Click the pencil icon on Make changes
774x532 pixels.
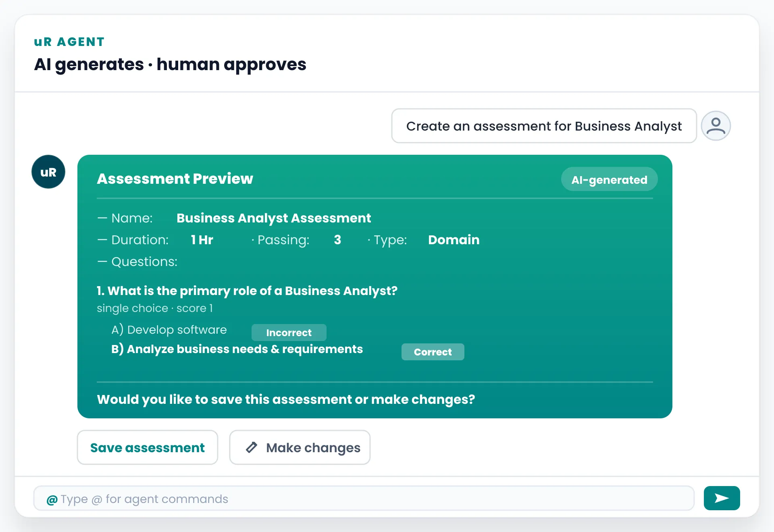pyautogui.click(x=252, y=447)
